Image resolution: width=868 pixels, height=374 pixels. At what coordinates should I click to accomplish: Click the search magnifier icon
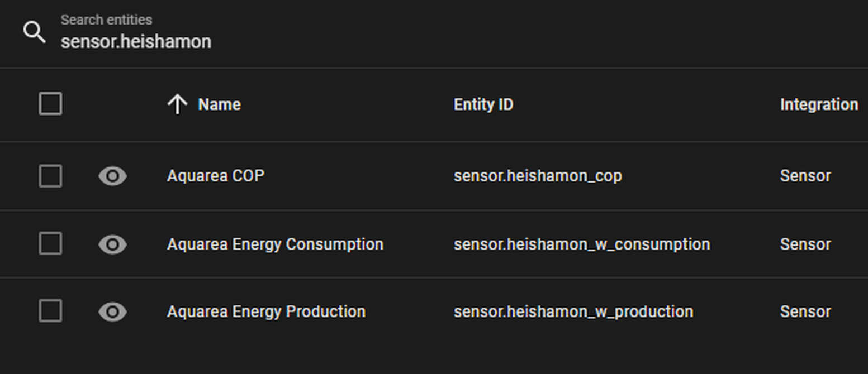pyautogui.click(x=34, y=32)
